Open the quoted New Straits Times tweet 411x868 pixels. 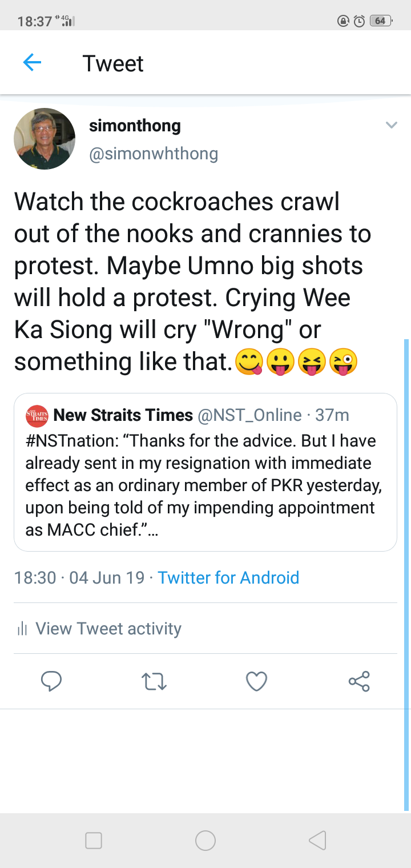pos(205,485)
